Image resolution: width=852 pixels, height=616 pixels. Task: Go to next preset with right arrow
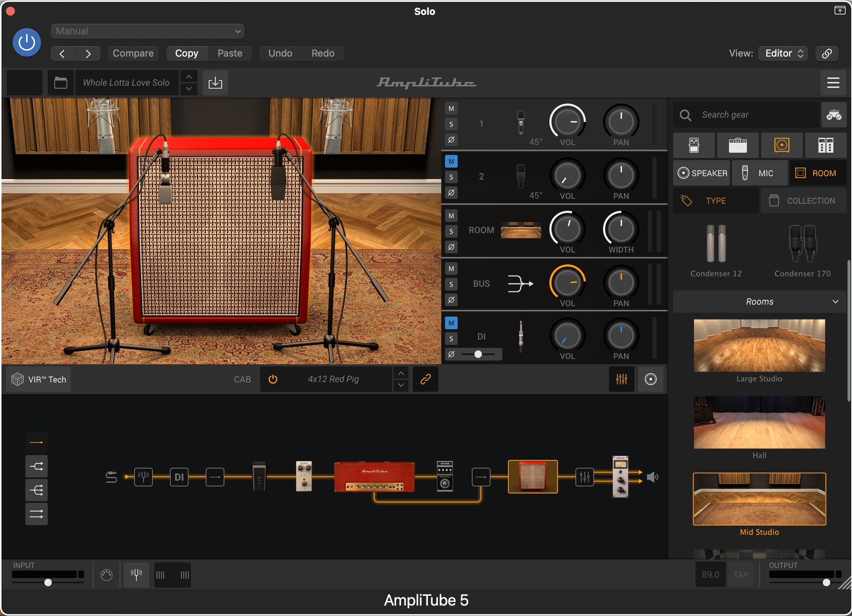(x=88, y=53)
